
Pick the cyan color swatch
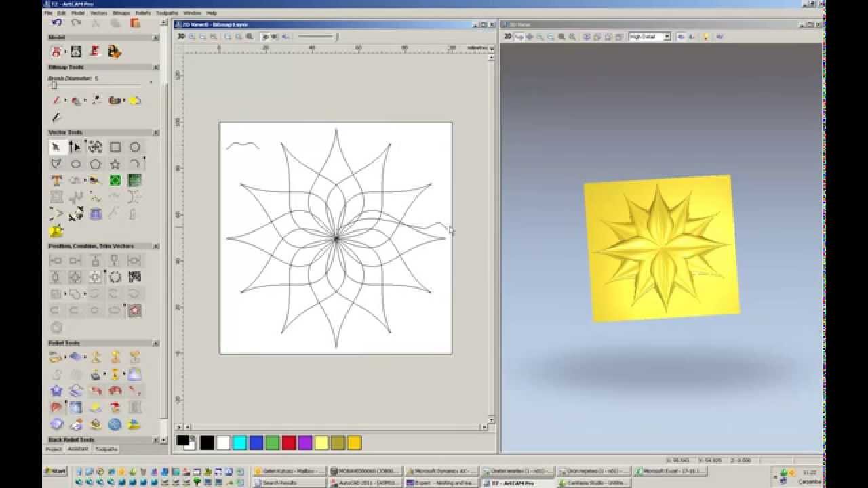coord(239,443)
